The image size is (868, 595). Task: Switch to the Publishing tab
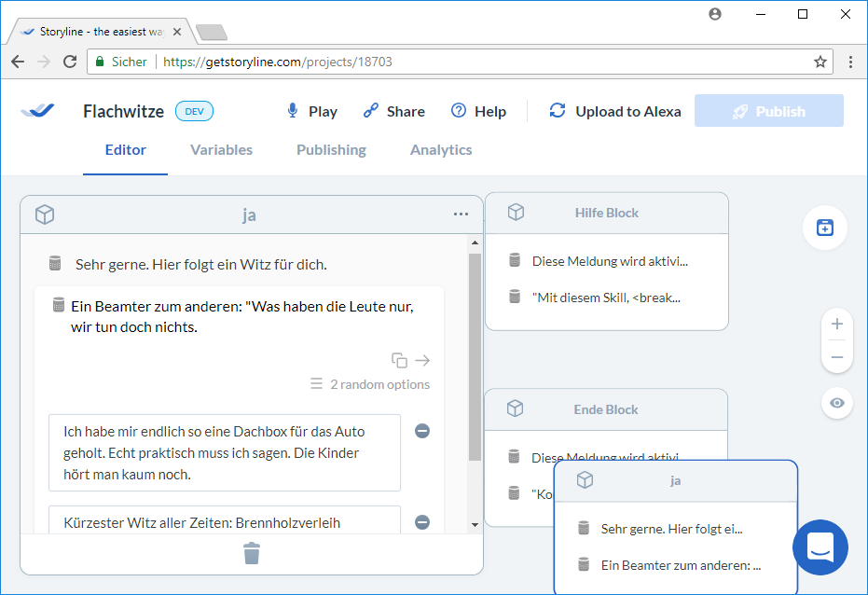[331, 150]
